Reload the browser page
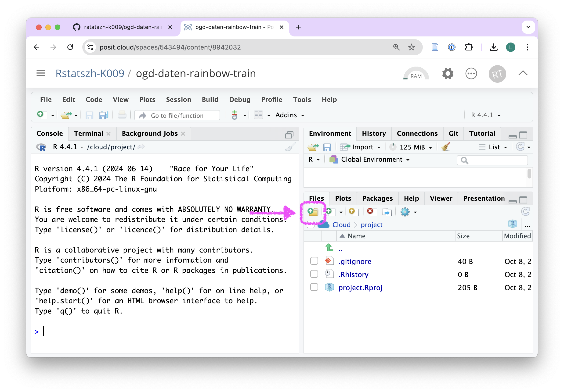 pyautogui.click(x=70, y=47)
